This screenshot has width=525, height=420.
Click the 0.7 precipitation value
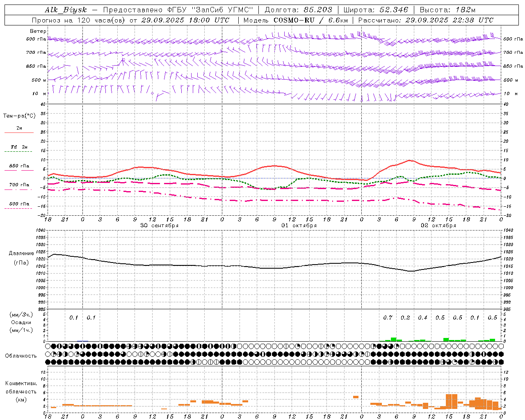(388, 318)
